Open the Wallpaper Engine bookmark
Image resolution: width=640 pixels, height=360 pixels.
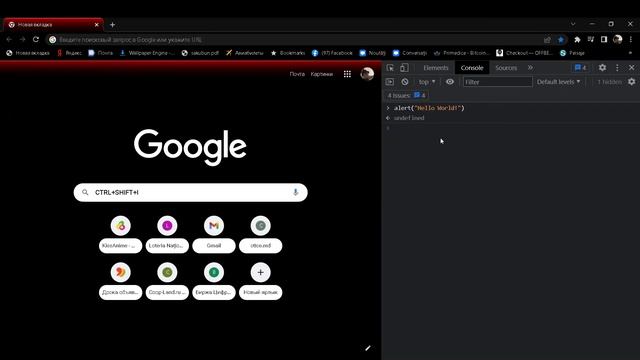coord(147,53)
